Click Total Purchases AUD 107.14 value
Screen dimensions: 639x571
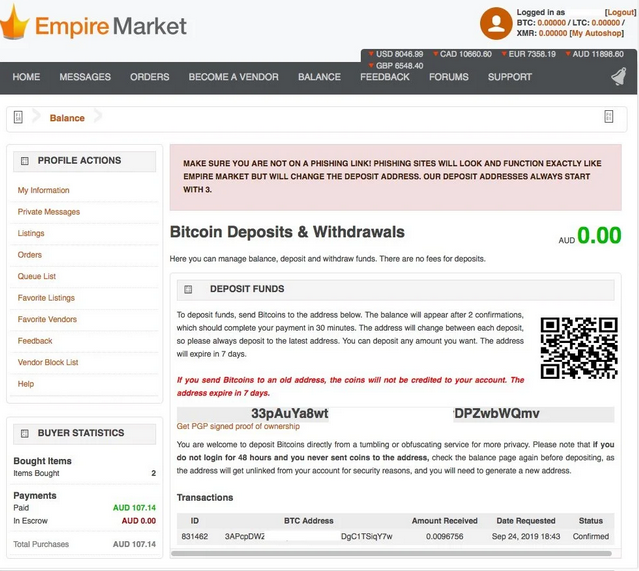point(134,544)
